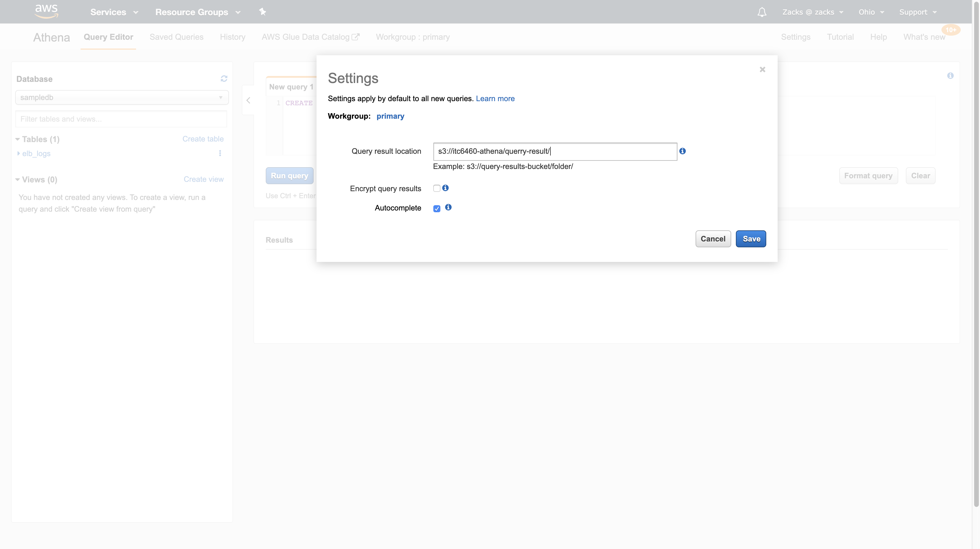This screenshot has width=980, height=549.
Task: Switch to Saved Queries tab
Action: point(176,37)
